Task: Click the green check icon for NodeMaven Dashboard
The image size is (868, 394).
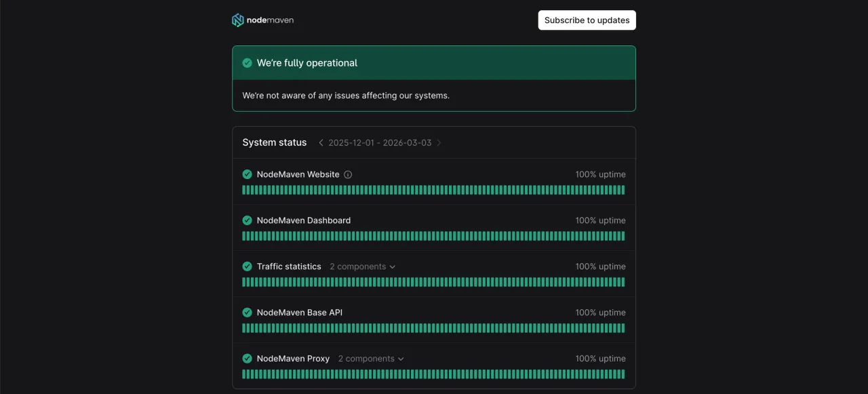Action: 248,220
